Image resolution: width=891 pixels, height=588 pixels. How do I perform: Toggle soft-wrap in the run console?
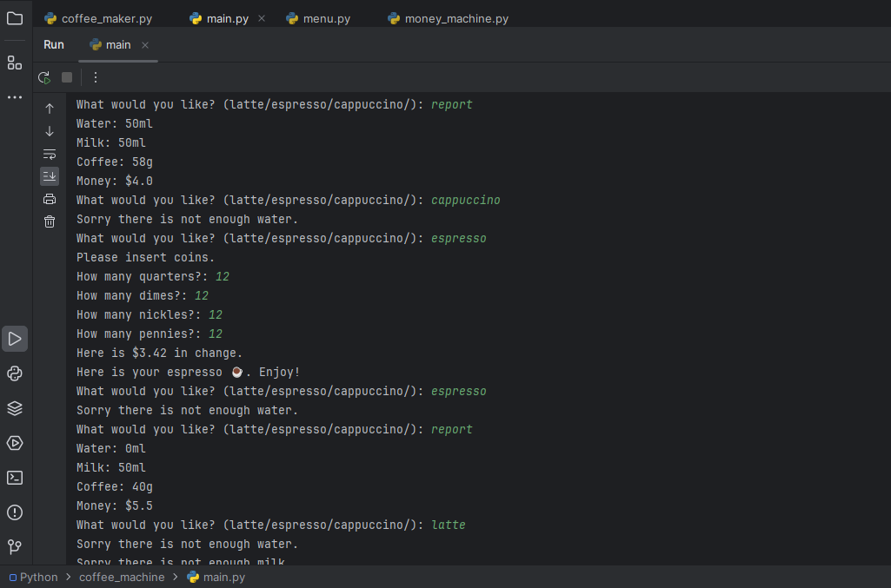[50, 154]
